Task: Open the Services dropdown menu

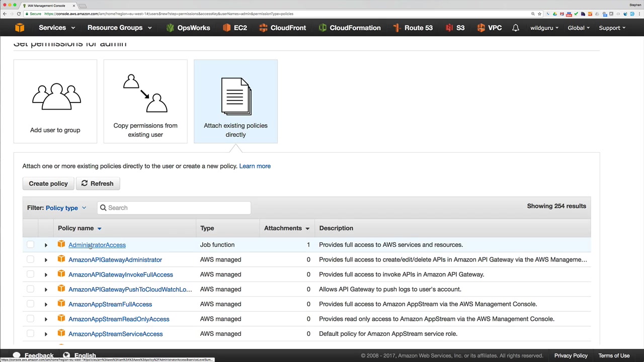Action: pos(57,28)
